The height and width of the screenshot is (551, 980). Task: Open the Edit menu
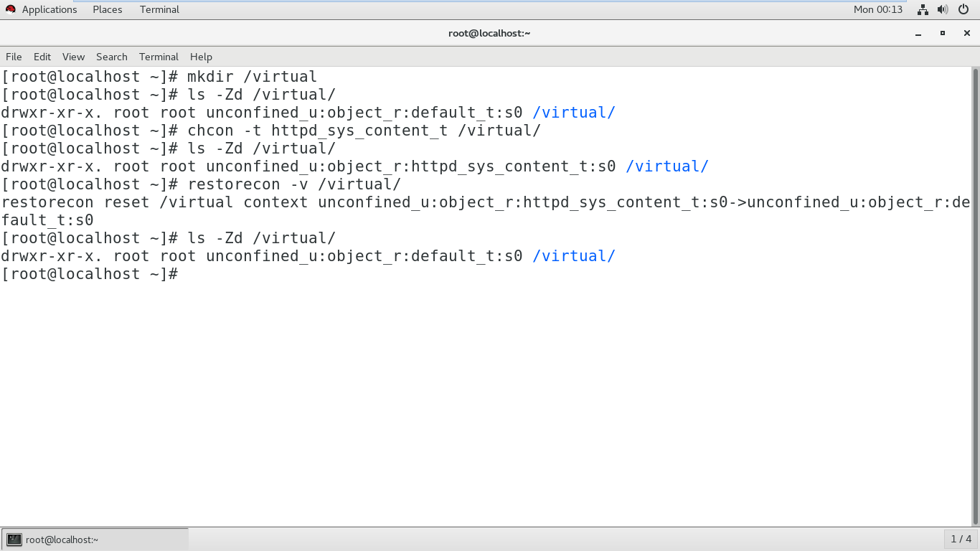42,57
